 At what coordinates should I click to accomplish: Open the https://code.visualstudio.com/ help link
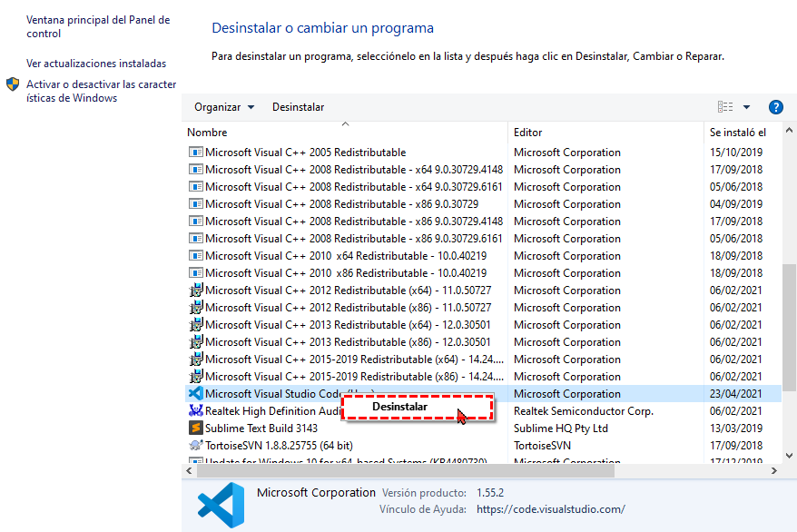point(550,509)
